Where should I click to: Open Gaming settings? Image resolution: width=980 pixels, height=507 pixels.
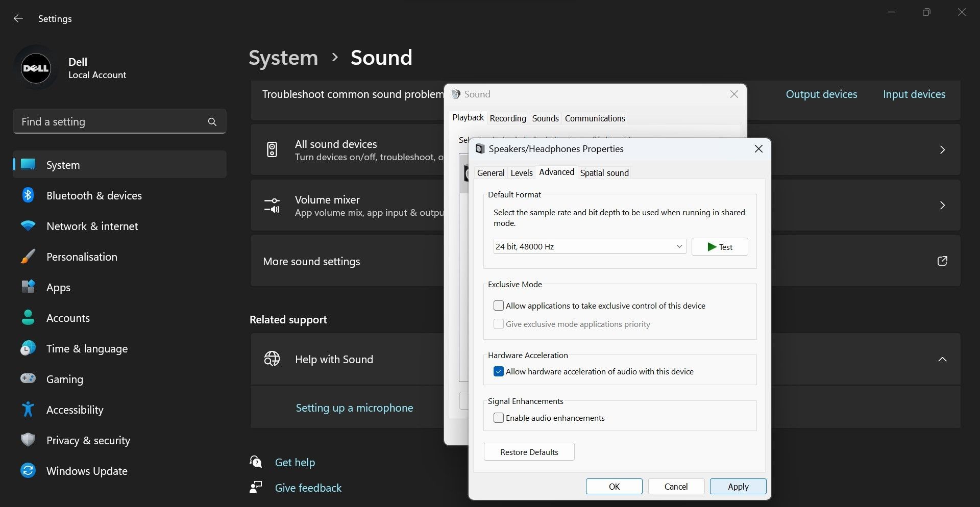[x=120, y=379]
